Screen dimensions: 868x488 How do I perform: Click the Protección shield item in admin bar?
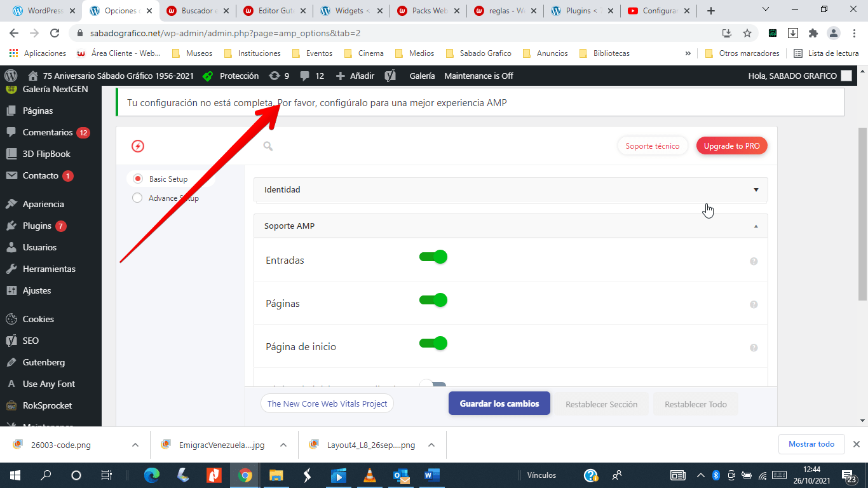pyautogui.click(x=230, y=76)
